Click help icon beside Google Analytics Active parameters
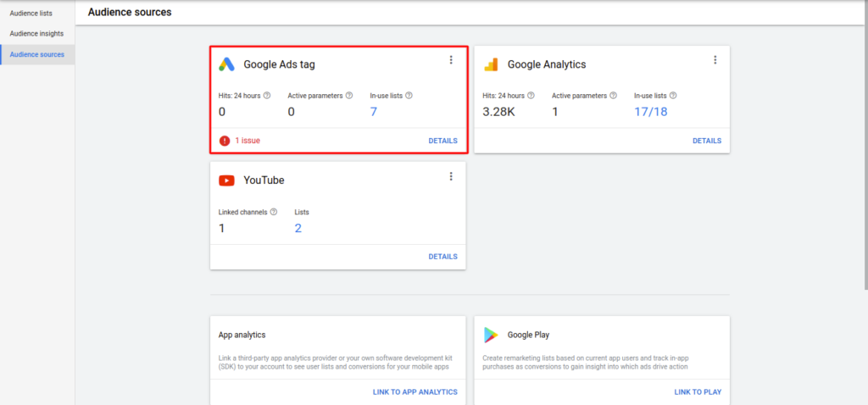The width and height of the screenshot is (868, 405). point(613,96)
